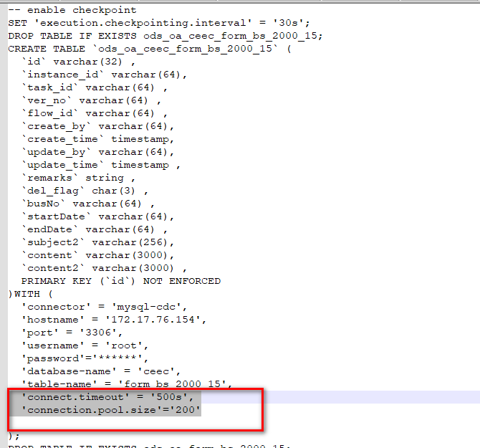Click the 'connect.timeout' = '500s' line

point(107,397)
